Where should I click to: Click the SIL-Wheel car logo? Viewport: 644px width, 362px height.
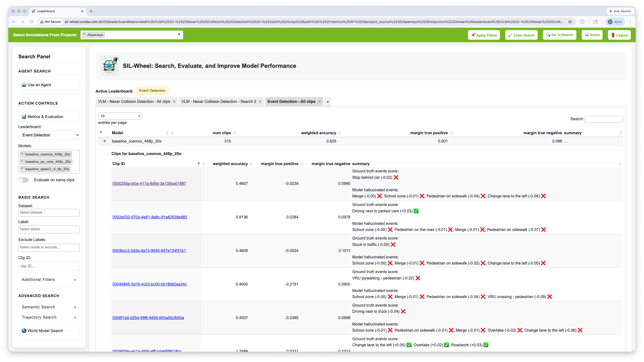pos(110,66)
